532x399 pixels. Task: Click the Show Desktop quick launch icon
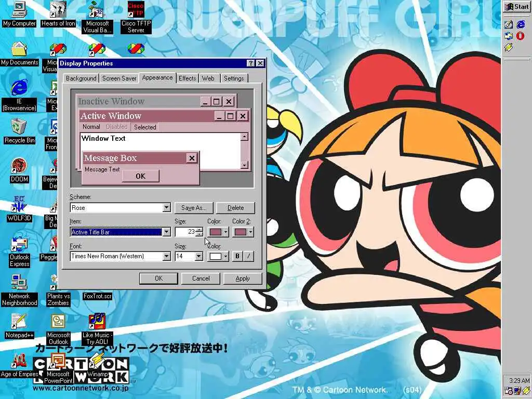tap(509, 24)
